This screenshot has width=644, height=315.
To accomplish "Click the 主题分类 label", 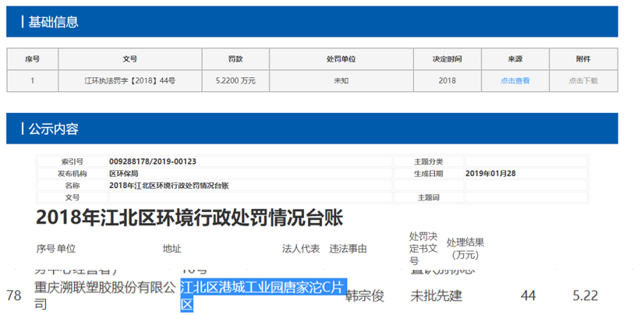I will coord(428,161).
